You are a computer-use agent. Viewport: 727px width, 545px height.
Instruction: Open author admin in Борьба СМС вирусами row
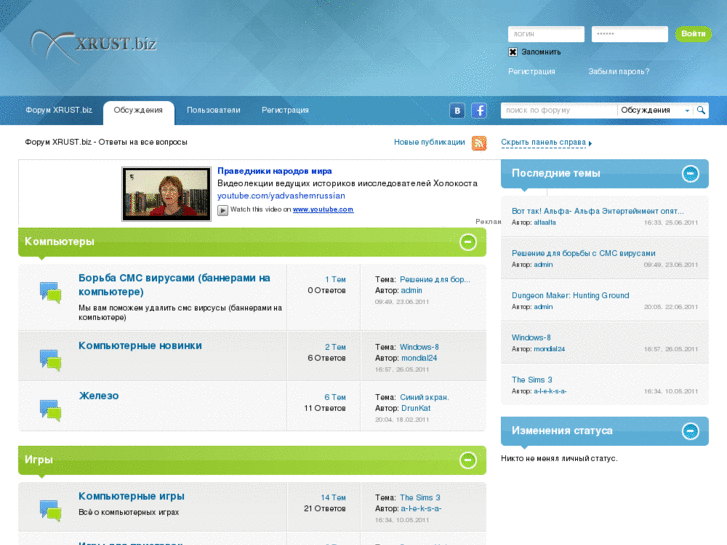pyautogui.click(x=412, y=290)
